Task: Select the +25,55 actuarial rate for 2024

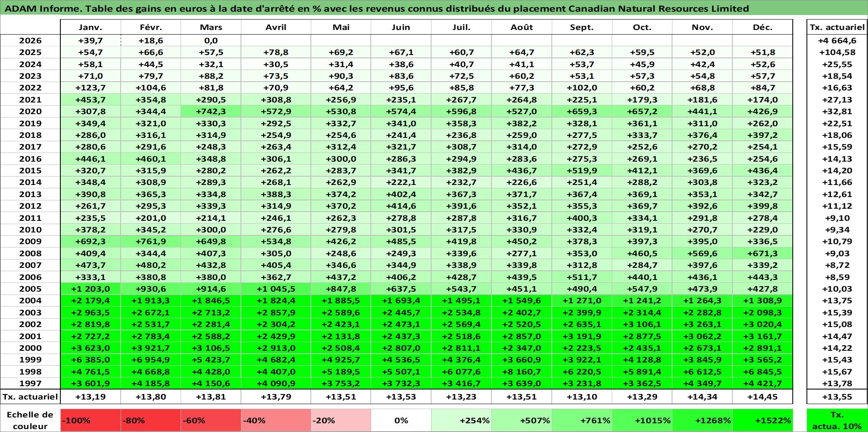Action: 837,64
